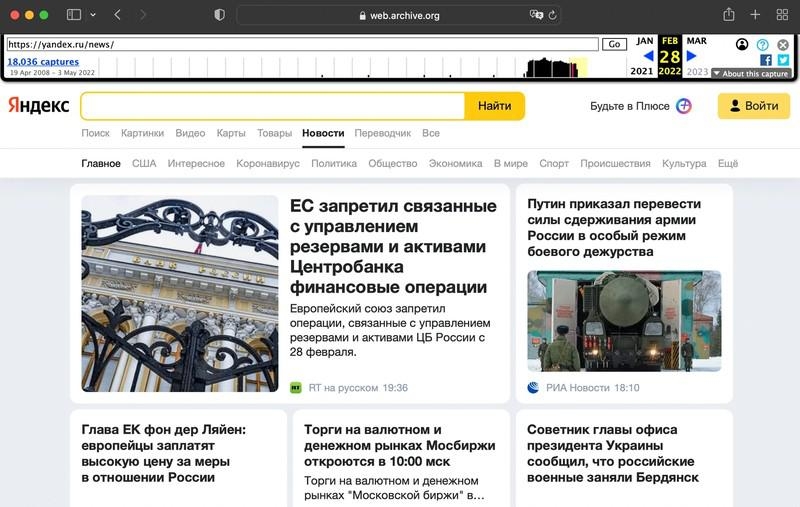800x507 pixels.
Task: Switch to the Картинки tab
Action: click(142, 133)
